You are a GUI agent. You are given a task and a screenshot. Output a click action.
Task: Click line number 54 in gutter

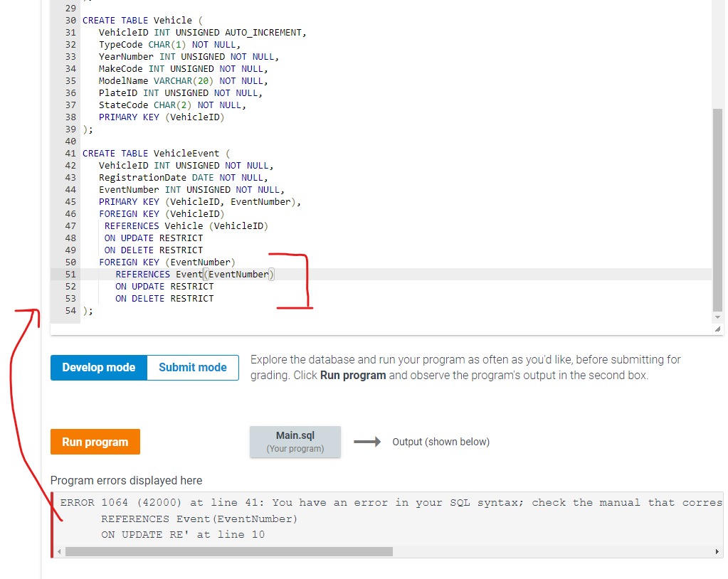pos(70,310)
